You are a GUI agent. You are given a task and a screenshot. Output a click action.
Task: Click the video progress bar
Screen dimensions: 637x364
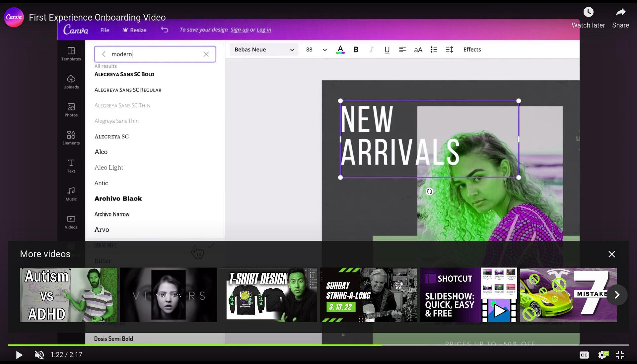point(318,345)
